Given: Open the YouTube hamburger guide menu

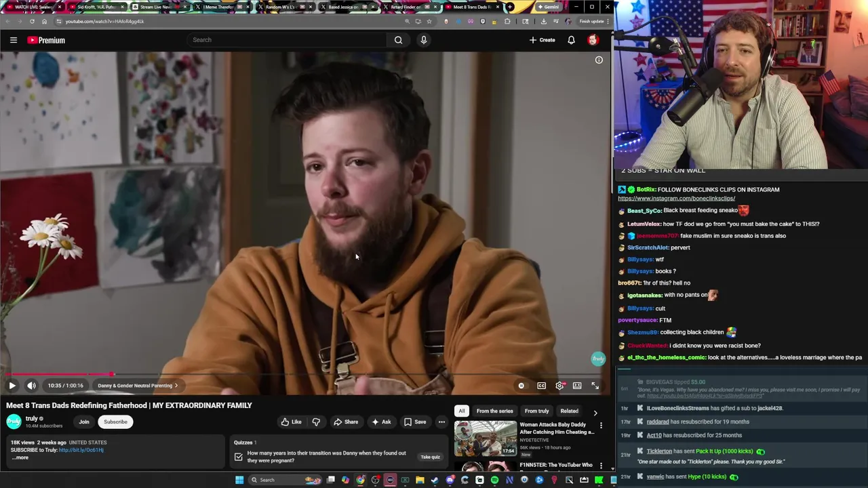Looking at the screenshot, I should 13,40.
